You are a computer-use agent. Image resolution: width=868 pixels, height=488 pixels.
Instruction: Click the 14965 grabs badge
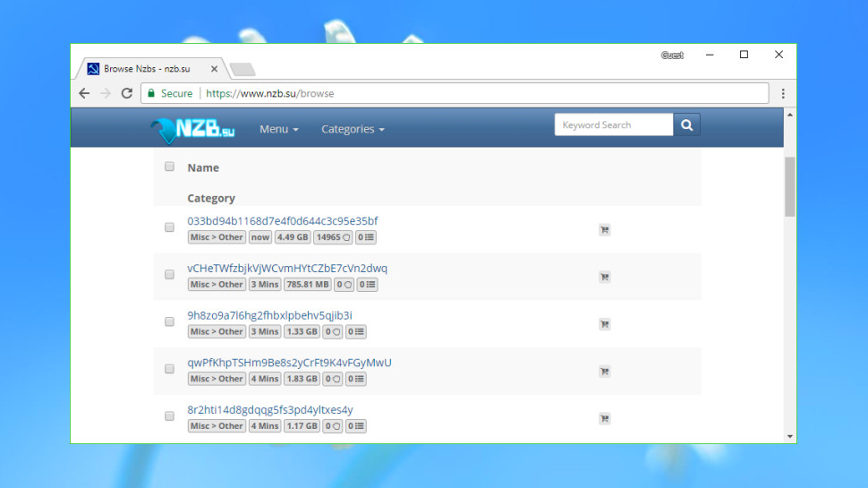[x=333, y=237]
